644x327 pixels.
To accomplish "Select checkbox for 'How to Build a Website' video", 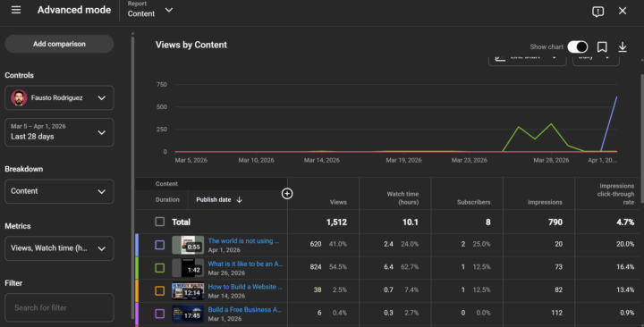I will 160,291.
